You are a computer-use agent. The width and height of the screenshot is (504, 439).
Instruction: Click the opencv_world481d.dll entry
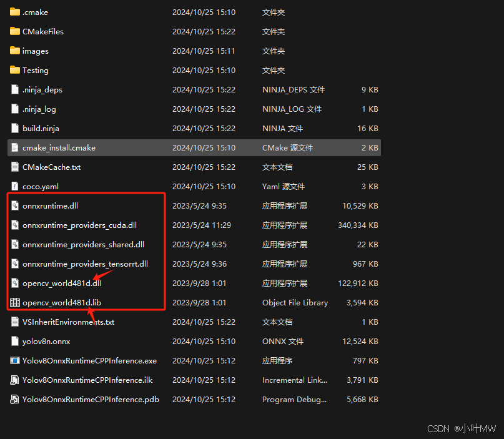pyautogui.click(x=62, y=283)
